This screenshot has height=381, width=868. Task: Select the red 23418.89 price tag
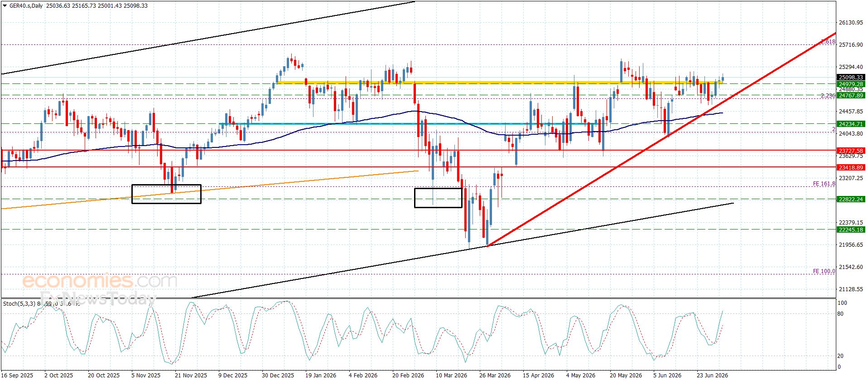pyautogui.click(x=851, y=167)
